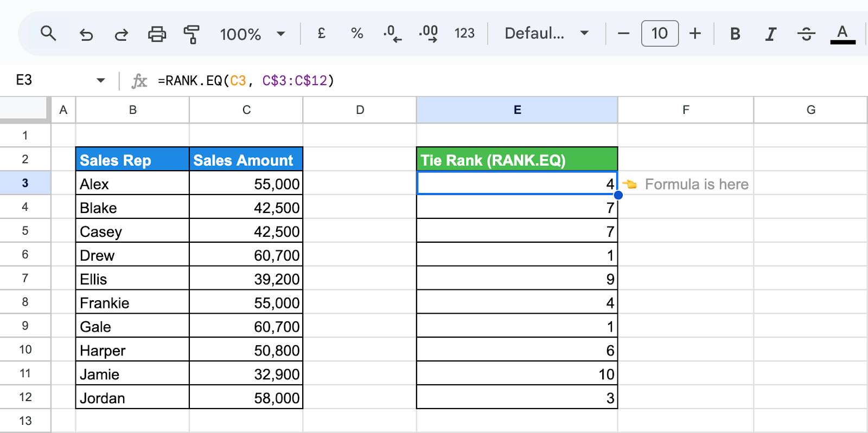Select column C header
The width and height of the screenshot is (868, 433).
246,110
